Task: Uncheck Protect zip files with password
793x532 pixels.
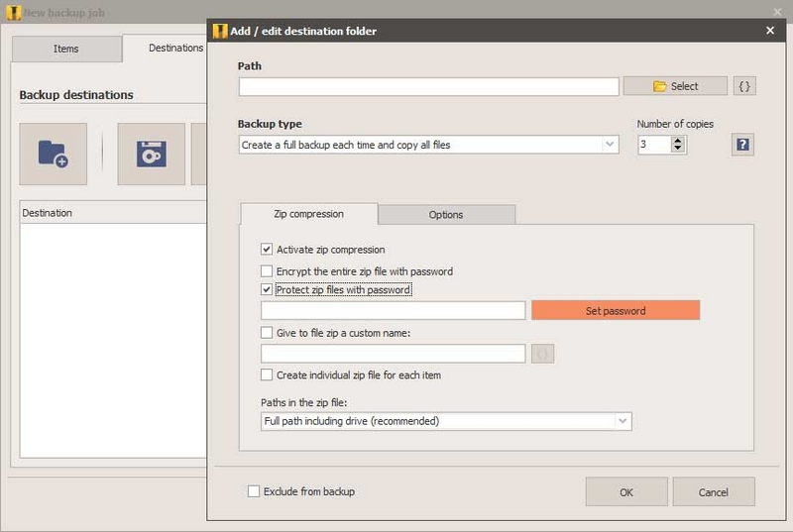Action: tap(267, 289)
